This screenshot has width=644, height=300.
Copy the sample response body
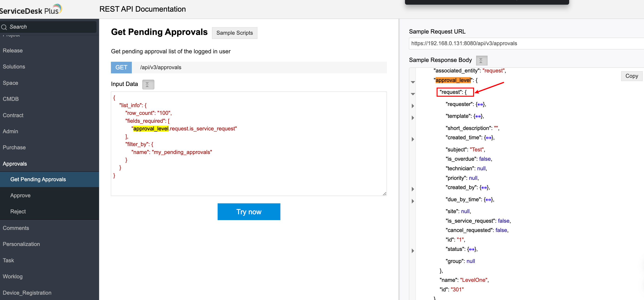click(x=631, y=76)
